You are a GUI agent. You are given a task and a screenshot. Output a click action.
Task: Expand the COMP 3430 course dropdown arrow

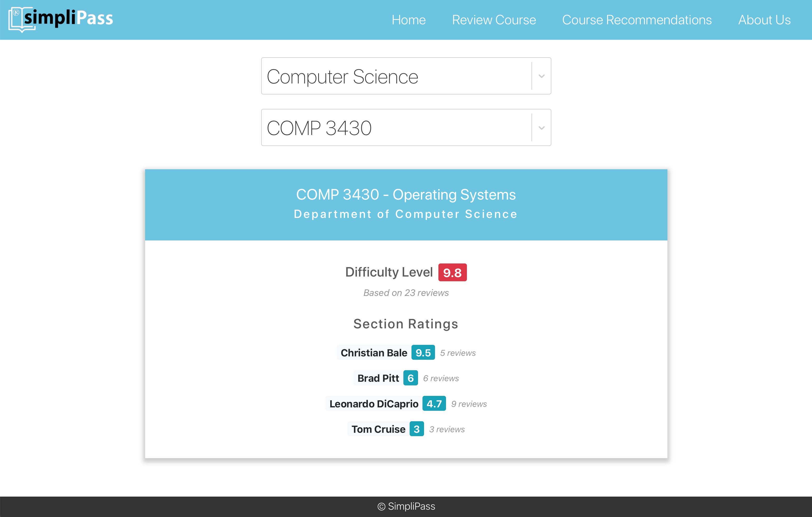pyautogui.click(x=541, y=128)
